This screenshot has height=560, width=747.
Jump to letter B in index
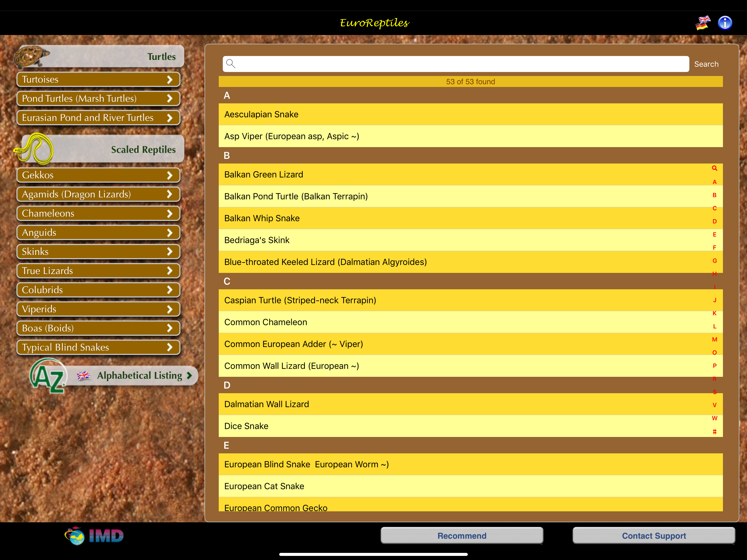pos(714,195)
